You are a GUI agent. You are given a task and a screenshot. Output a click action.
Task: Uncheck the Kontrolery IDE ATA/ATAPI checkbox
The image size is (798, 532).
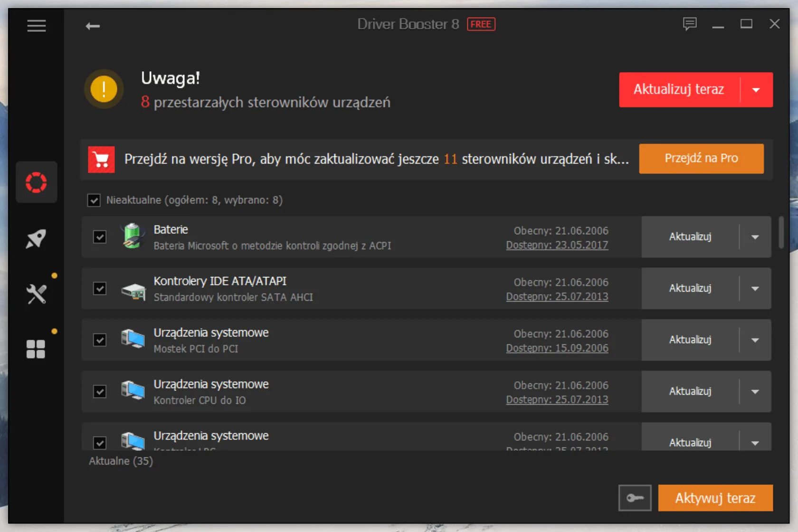coord(100,288)
